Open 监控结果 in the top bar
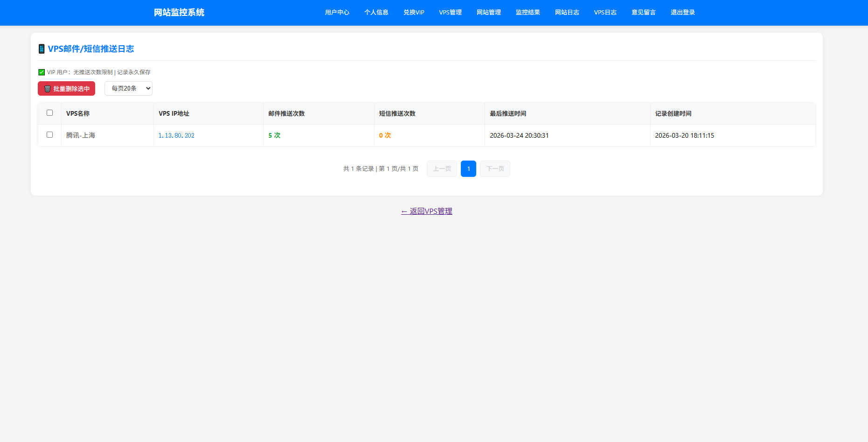 point(528,13)
